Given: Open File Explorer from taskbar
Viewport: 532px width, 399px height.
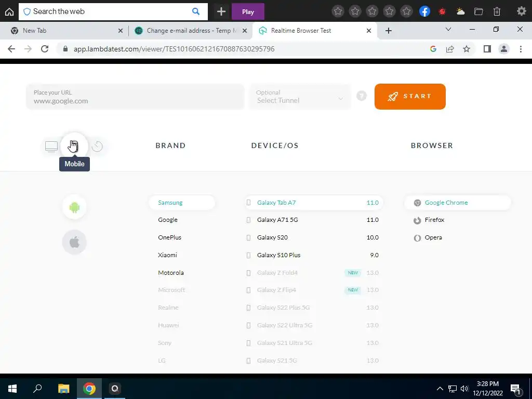Looking at the screenshot, I should 63,389.
